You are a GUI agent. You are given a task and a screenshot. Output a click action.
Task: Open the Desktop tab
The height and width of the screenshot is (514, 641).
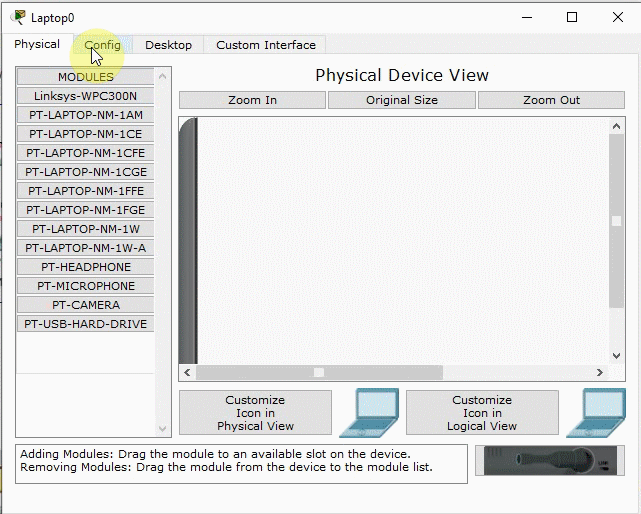[x=168, y=45]
